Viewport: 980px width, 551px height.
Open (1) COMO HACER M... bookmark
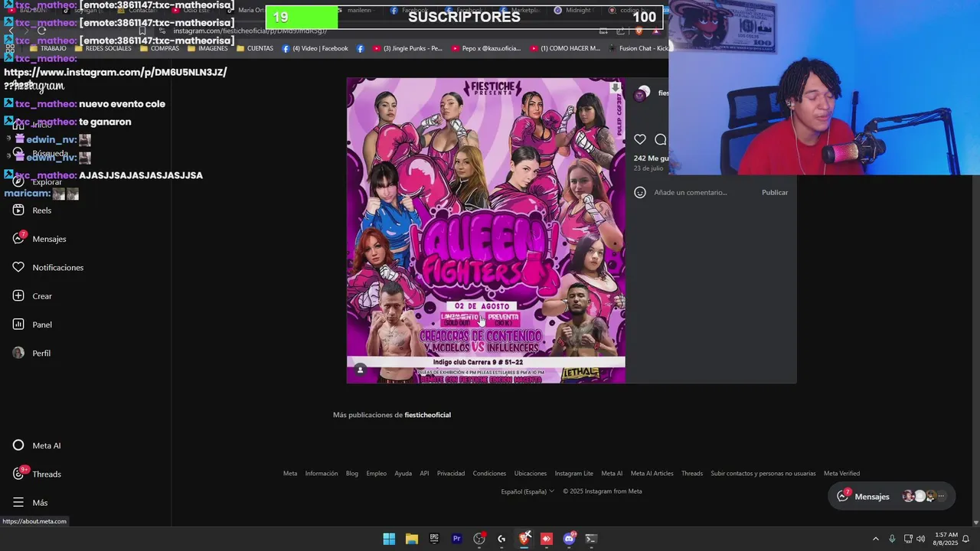pos(565,48)
